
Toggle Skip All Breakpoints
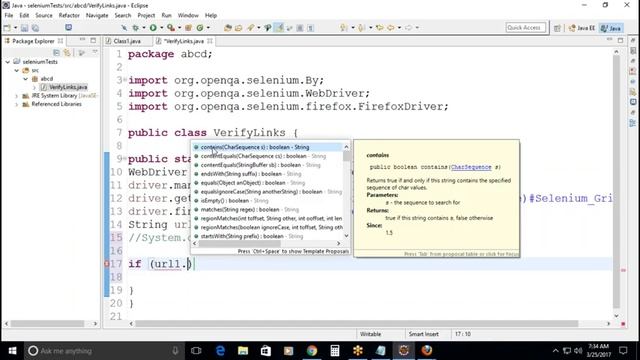(124, 28)
